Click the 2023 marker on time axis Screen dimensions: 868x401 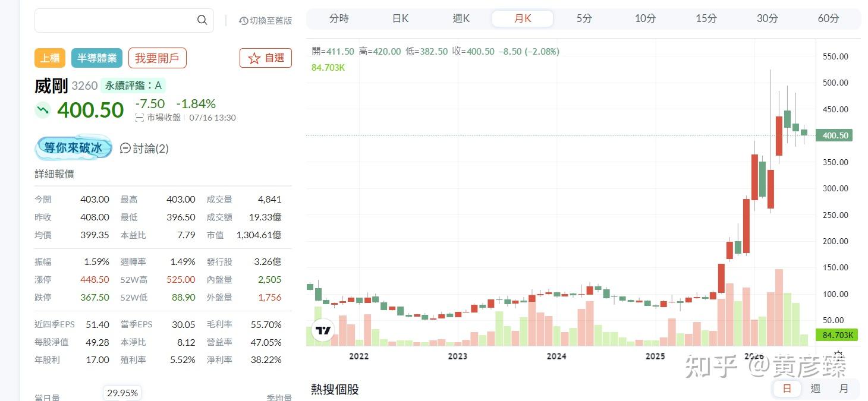[457, 356]
